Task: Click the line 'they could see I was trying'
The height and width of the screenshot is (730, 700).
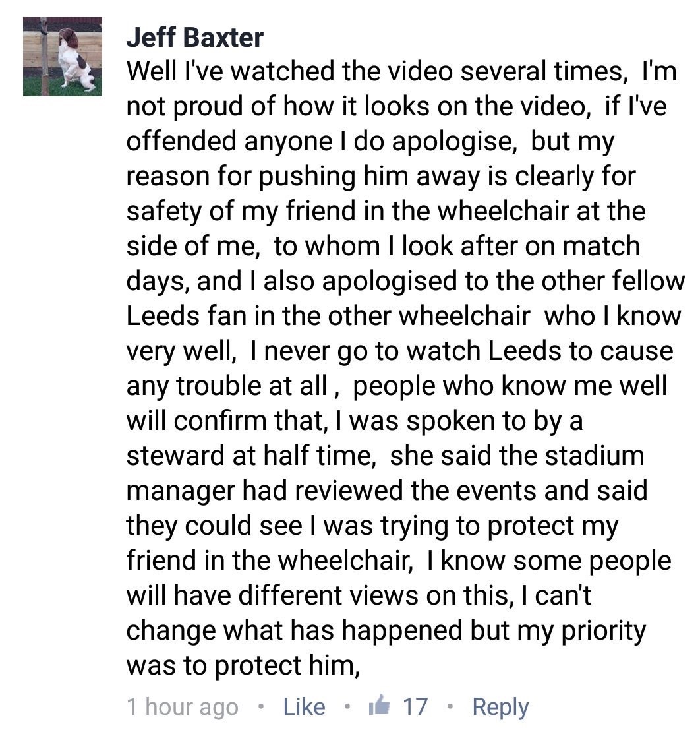Action: (372, 526)
